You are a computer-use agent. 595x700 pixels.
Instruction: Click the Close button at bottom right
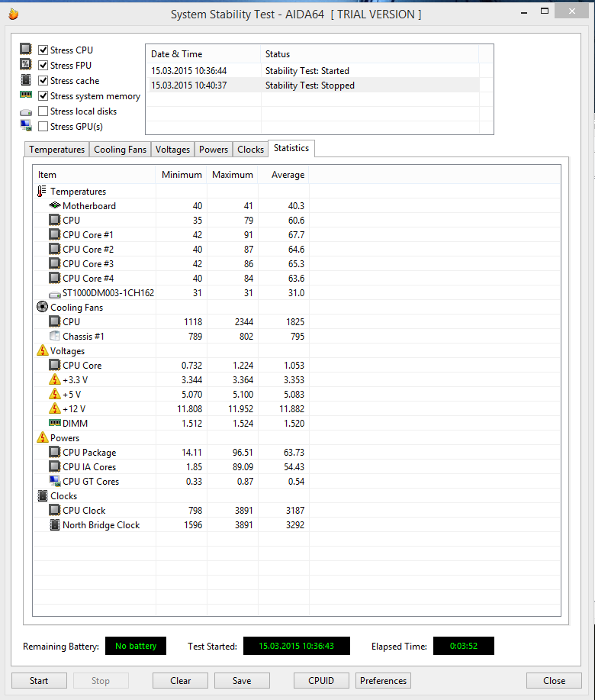(554, 681)
